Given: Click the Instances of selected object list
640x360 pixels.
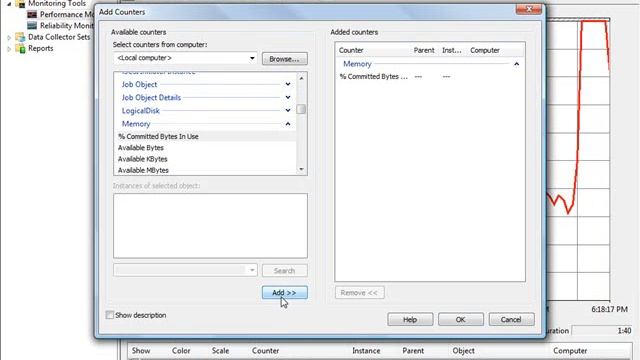Looking at the screenshot, I should (x=210, y=226).
